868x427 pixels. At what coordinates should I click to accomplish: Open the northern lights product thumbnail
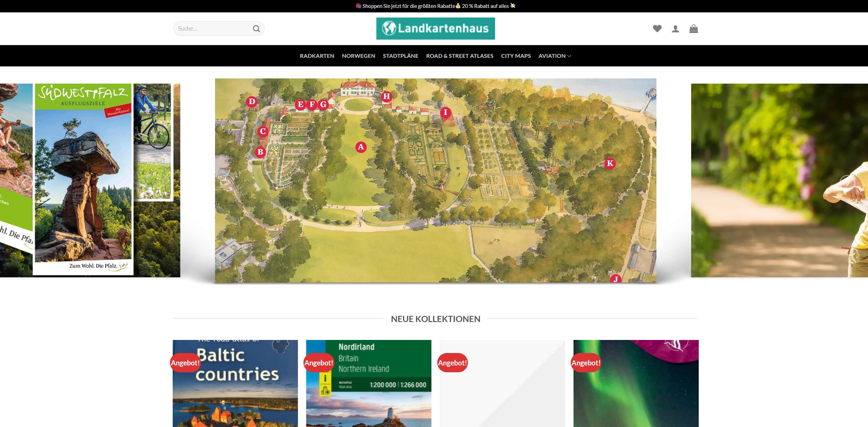pyautogui.click(x=636, y=383)
